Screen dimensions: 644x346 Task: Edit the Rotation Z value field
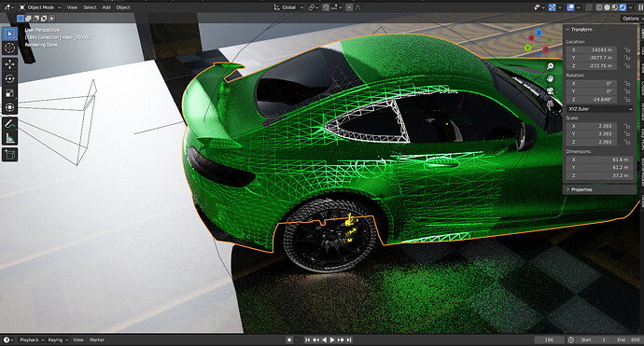pyautogui.click(x=592, y=100)
